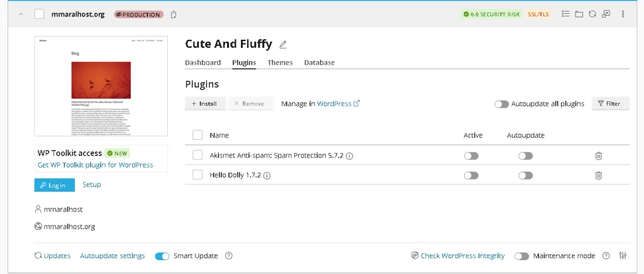Show the info icon for Hello Dolly
The image size is (644, 274).
pyautogui.click(x=267, y=175)
